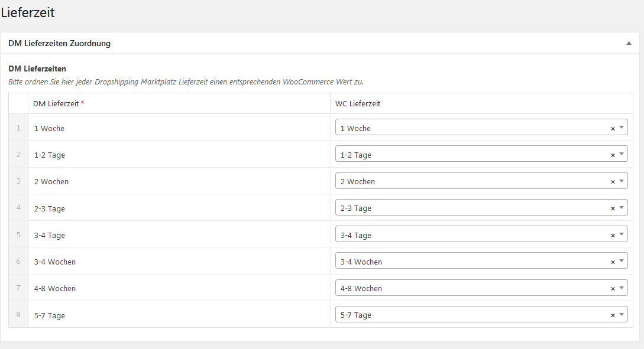
Task: Open the 5-7 Tage dropdown arrow
Action: [x=622, y=315]
